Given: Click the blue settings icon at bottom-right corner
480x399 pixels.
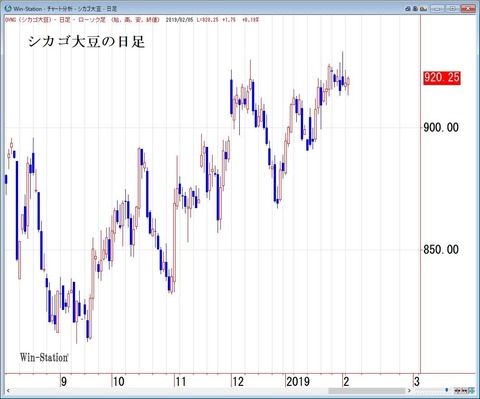Looking at the screenshot, I should (472, 390).
